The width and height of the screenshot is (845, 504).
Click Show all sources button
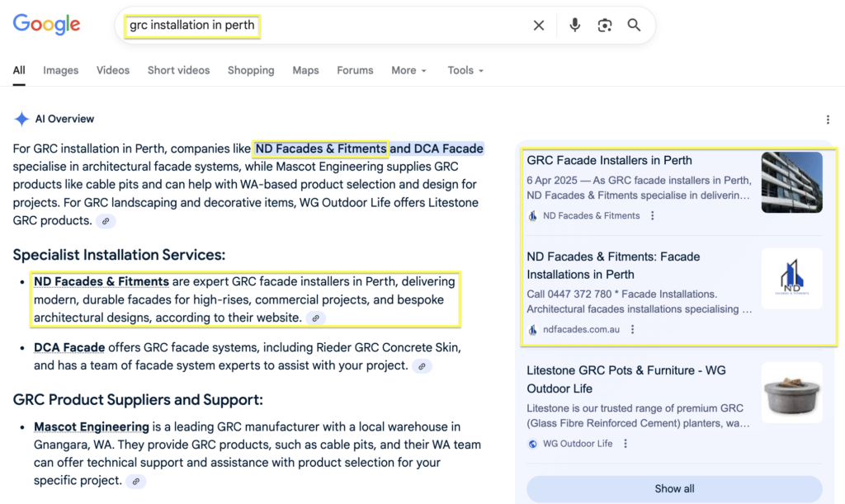point(674,488)
